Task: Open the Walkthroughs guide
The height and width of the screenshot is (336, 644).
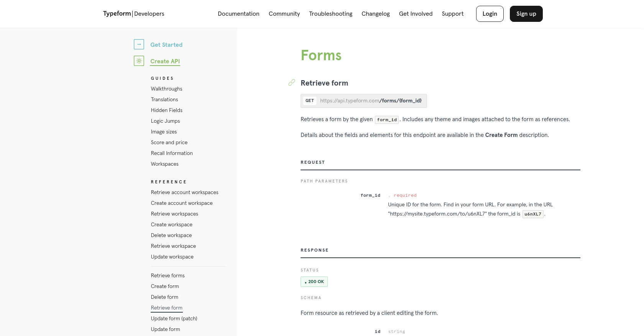Action: (x=166, y=89)
